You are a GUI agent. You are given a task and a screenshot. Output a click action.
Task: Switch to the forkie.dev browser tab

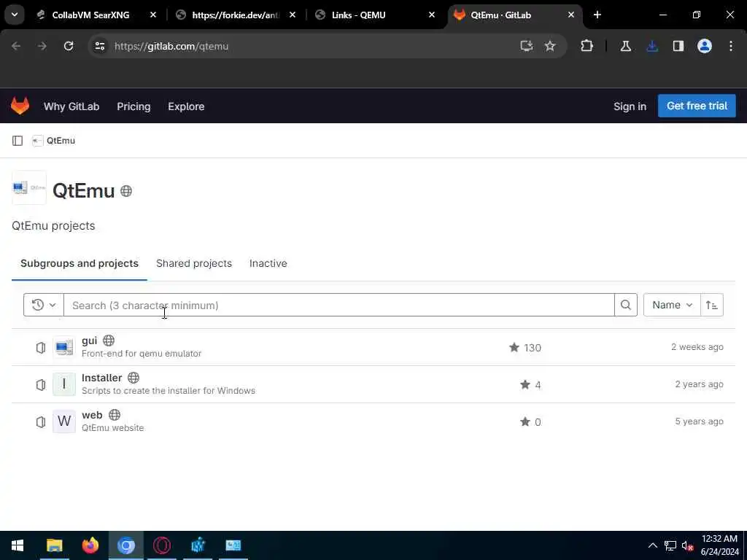[x=236, y=15]
